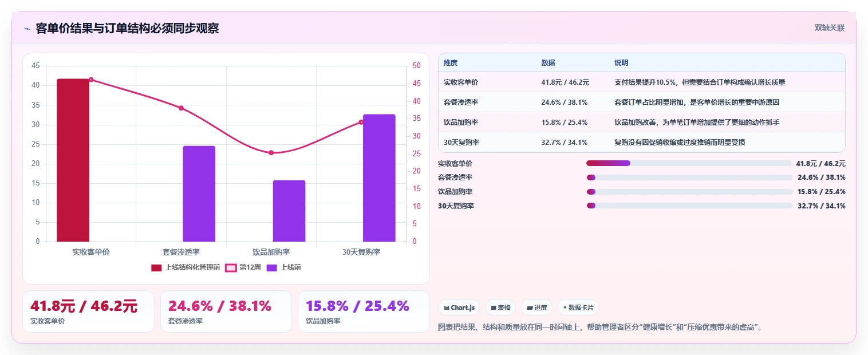Click the 实收客单价 progress bar
868x355 pixels.
[689, 163]
